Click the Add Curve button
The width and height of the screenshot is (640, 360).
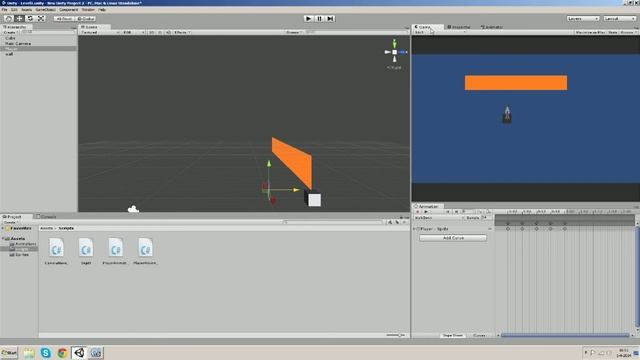(453, 238)
